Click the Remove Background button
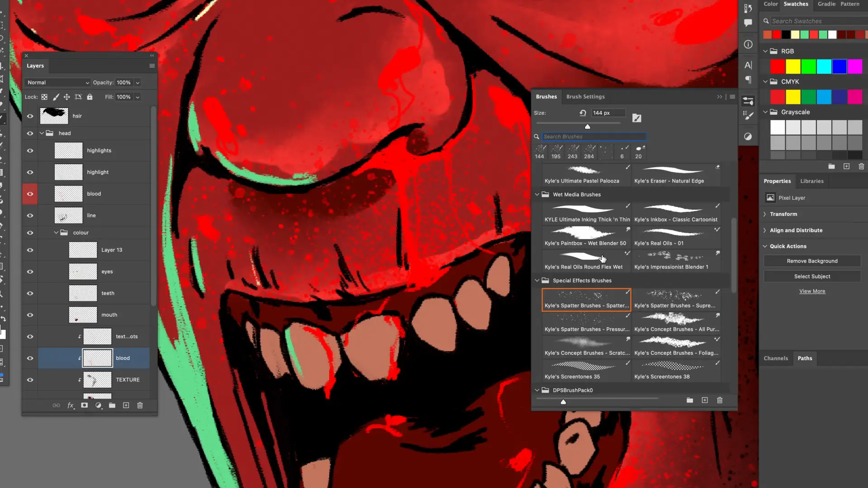Viewport: 868px width, 488px height. 812,261
